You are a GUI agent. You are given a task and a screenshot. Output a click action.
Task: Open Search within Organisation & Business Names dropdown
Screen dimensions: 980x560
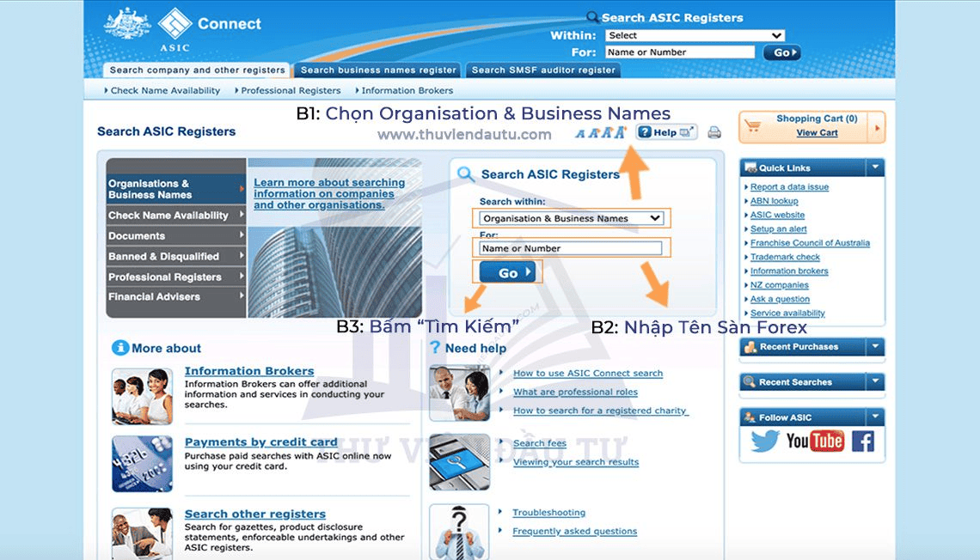(x=570, y=218)
